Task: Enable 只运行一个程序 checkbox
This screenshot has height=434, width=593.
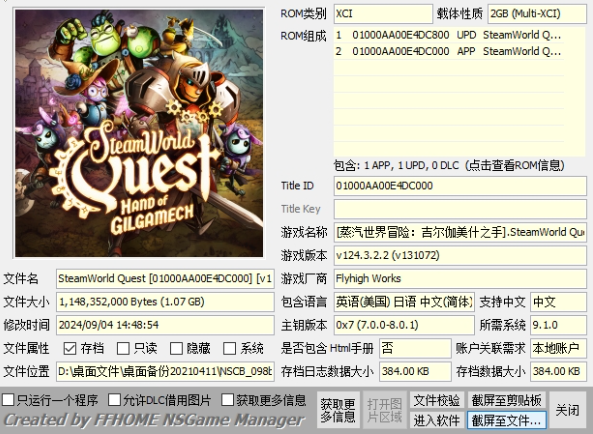Action: click(x=8, y=400)
